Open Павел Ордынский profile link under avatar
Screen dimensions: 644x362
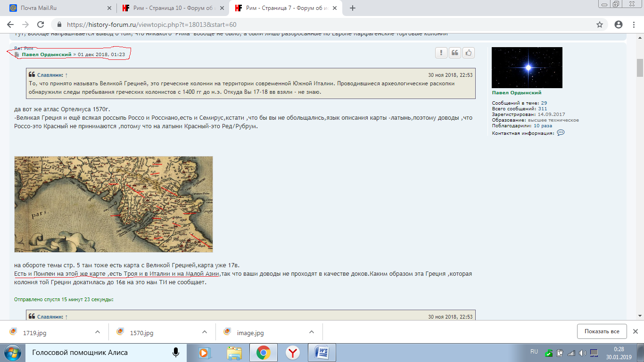517,93
